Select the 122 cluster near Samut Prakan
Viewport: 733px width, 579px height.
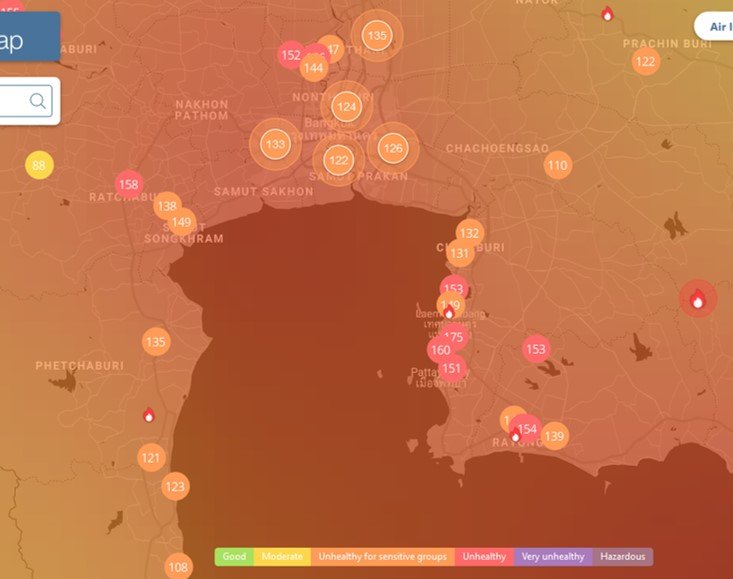coord(338,161)
